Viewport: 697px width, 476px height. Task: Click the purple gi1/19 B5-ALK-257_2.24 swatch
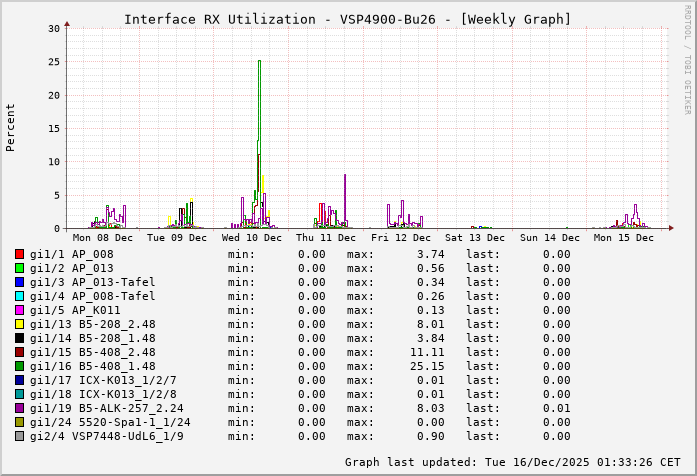tap(19, 408)
